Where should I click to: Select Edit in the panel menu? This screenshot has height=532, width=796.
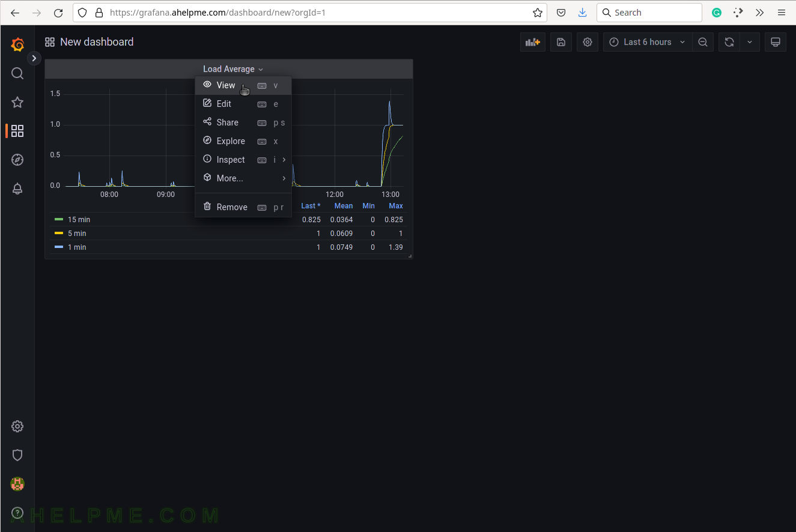[243, 104]
